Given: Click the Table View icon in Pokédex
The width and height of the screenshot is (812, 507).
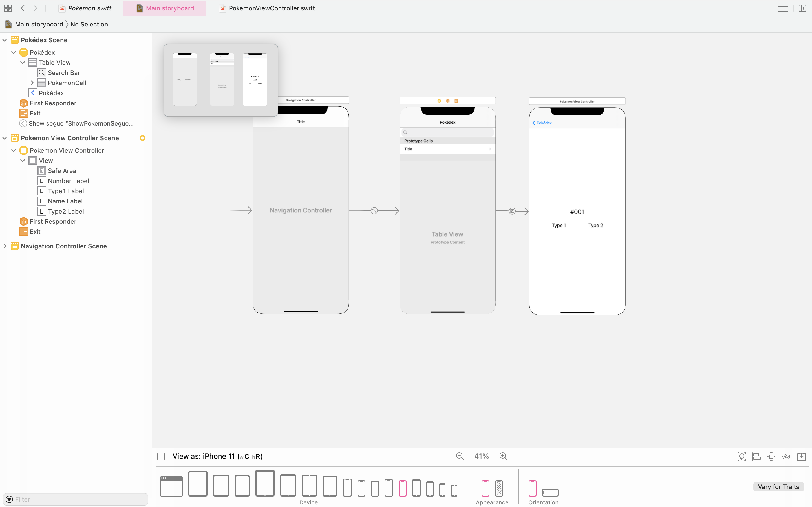Looking at the screenshot, I should [x=33, y=63].
